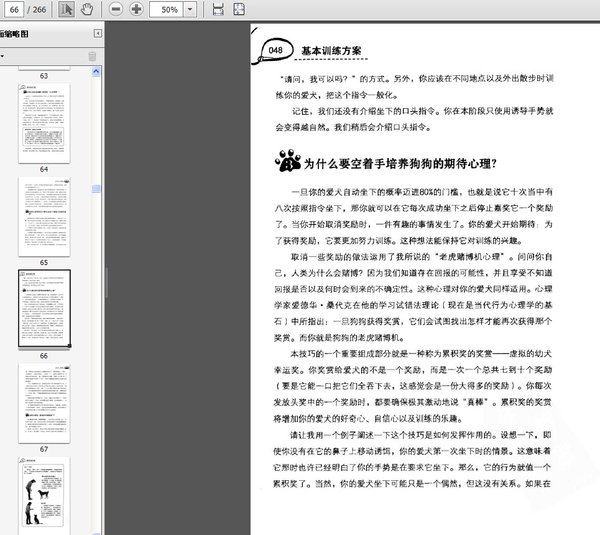
Task: Click the panel splitter handle
Action: 106,283
